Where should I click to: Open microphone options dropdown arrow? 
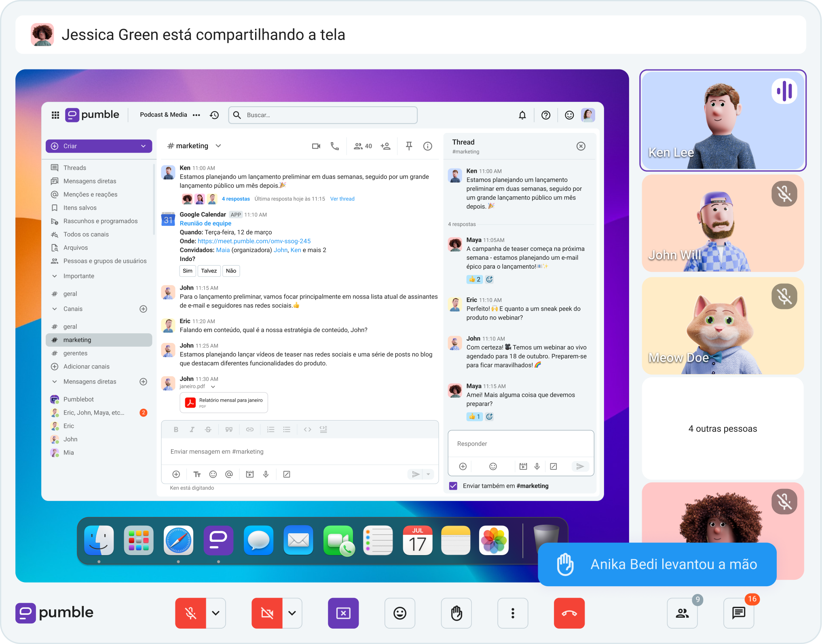point(216,613)
